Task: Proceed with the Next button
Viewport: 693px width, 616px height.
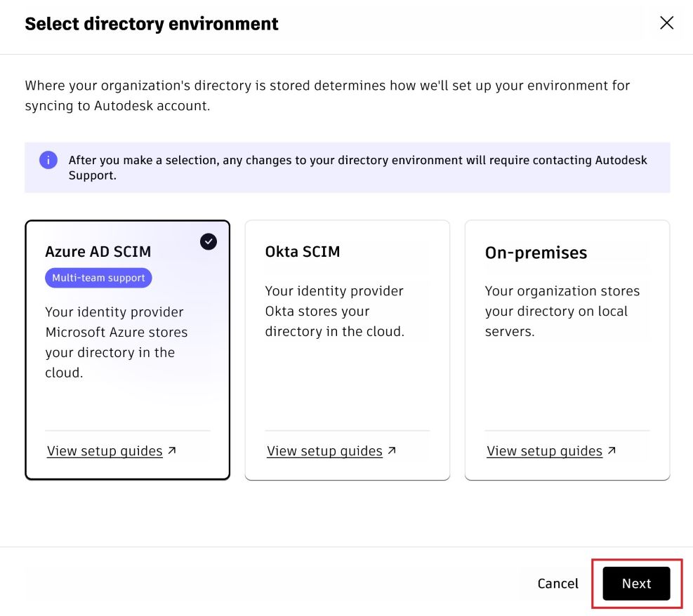Action: click(636, 584)
